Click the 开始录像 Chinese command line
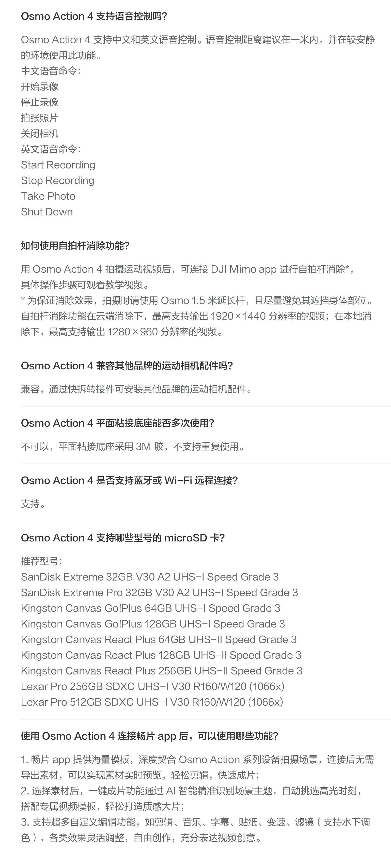Viewport: 391px width, 868px height. tap(40, 87)
